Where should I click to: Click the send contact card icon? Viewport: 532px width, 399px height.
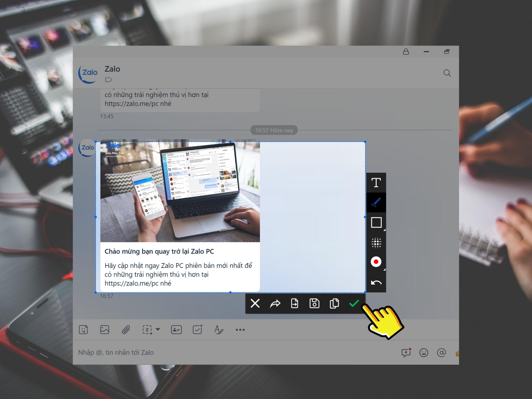(176, 330)
